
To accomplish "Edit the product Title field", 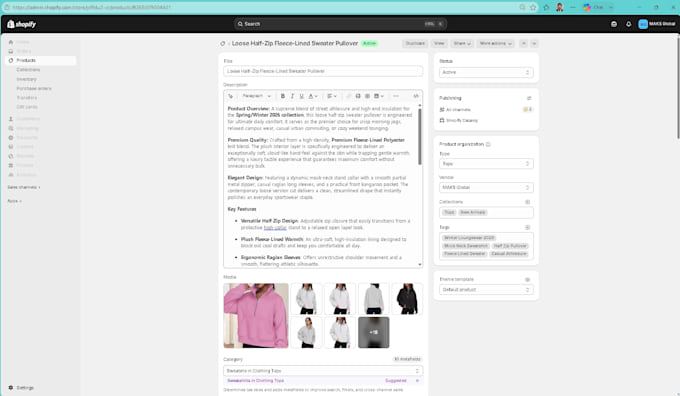I will (x=323, y=71).
